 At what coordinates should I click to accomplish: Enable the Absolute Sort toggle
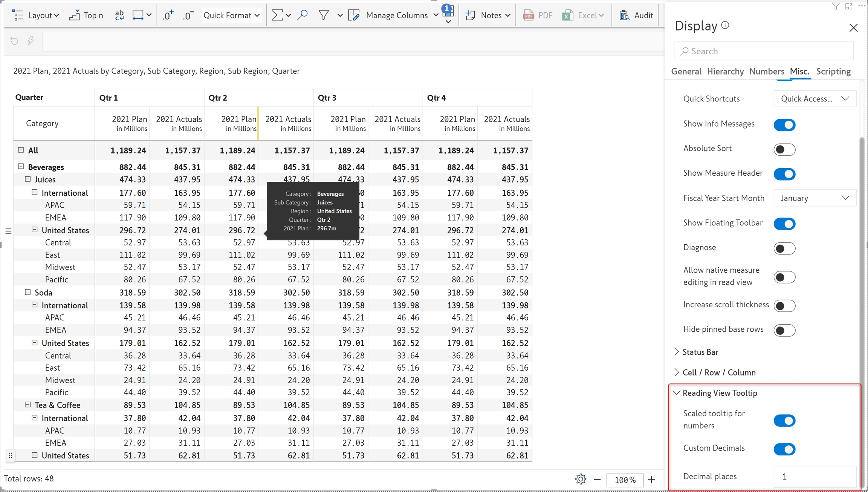click(x=784, y=149)
